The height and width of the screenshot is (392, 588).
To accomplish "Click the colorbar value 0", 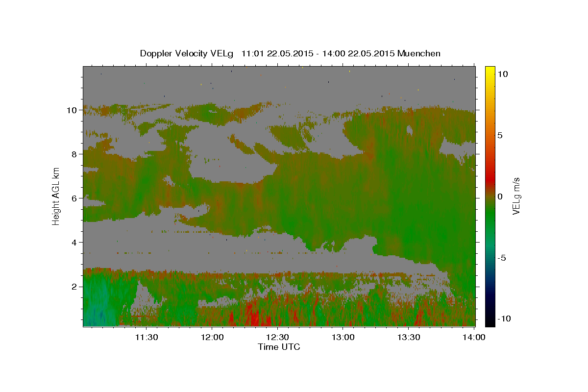I will point(500,196).
